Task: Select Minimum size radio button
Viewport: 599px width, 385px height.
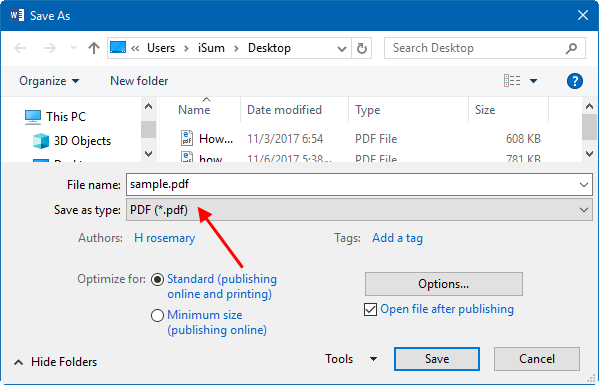Action: click(x=157, y=315)
